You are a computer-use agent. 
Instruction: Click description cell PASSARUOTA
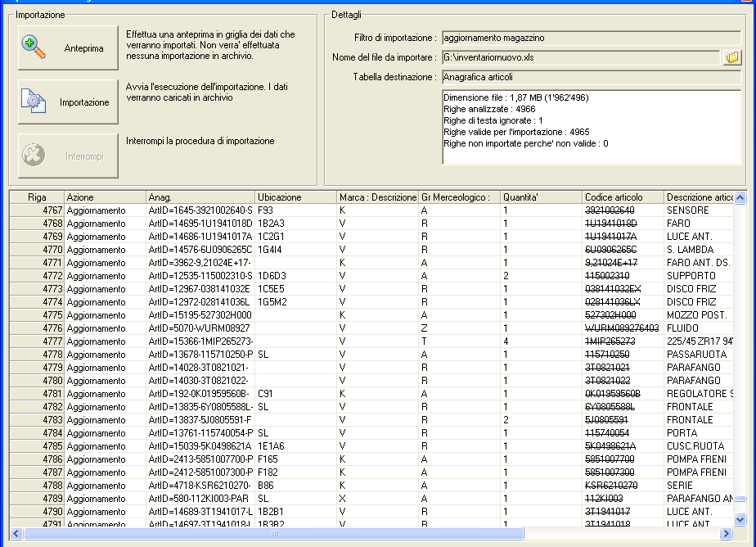point(697,354)
